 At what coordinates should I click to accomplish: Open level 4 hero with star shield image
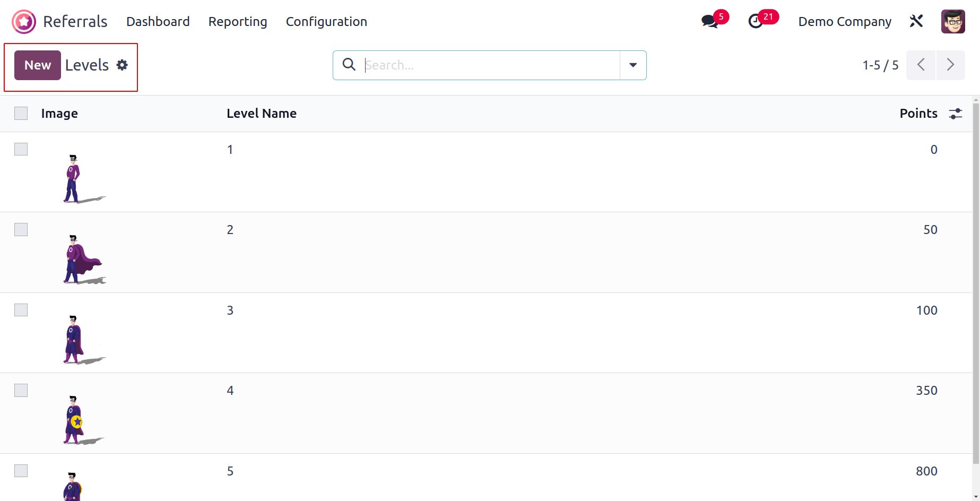[84, 420]
